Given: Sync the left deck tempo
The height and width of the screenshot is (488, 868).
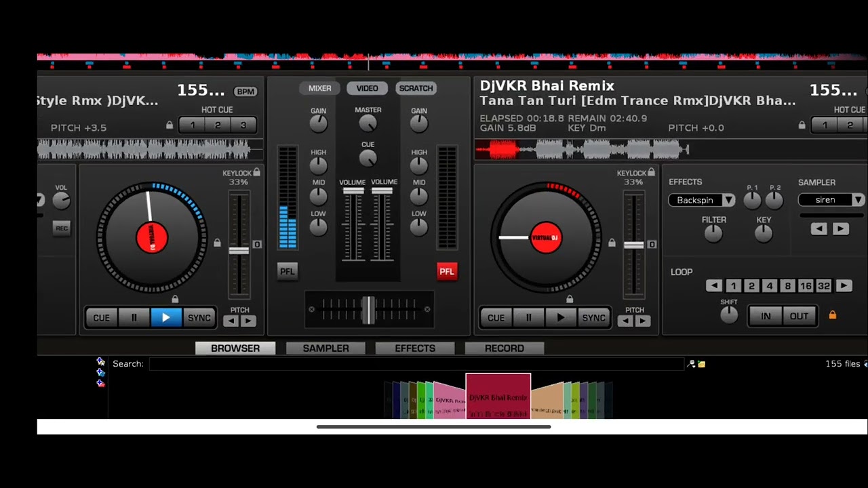Looking at the screenshot, I should point(199,318).
